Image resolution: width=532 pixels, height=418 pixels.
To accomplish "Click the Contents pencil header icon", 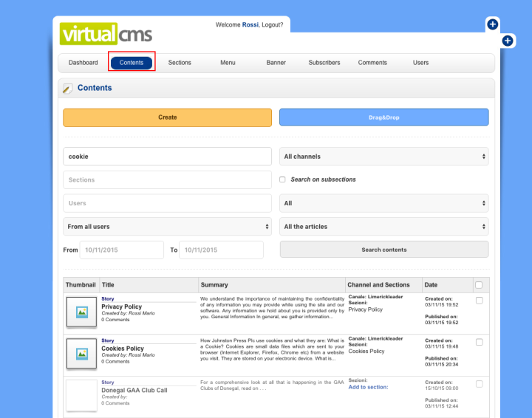I will pos(68,89).
